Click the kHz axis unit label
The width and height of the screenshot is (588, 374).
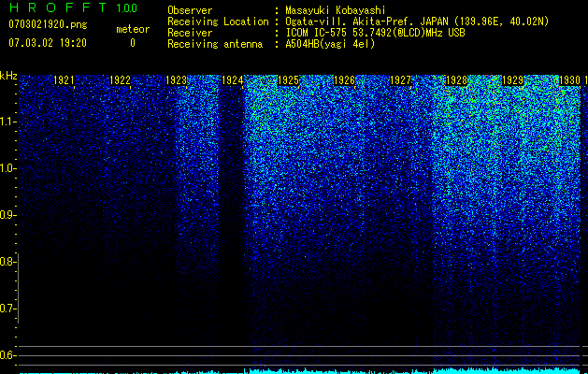point(8,76)
